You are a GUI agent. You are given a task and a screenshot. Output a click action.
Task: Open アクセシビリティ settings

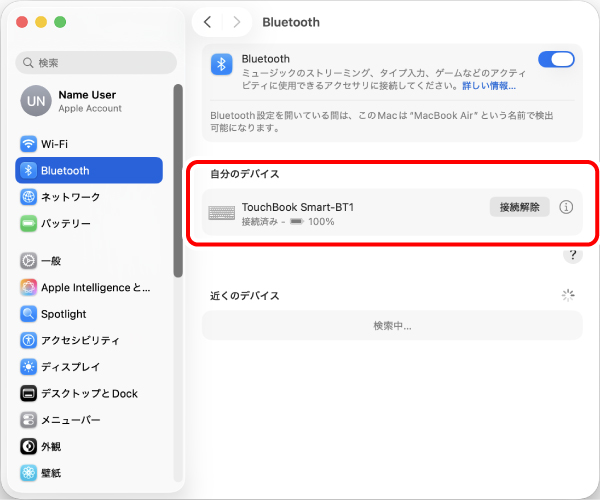[89, 340]
